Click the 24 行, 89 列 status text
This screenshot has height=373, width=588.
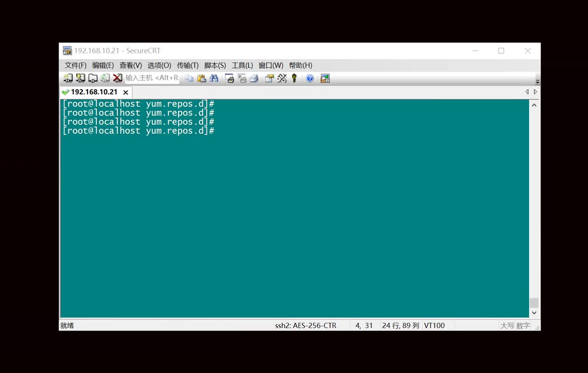400,325
